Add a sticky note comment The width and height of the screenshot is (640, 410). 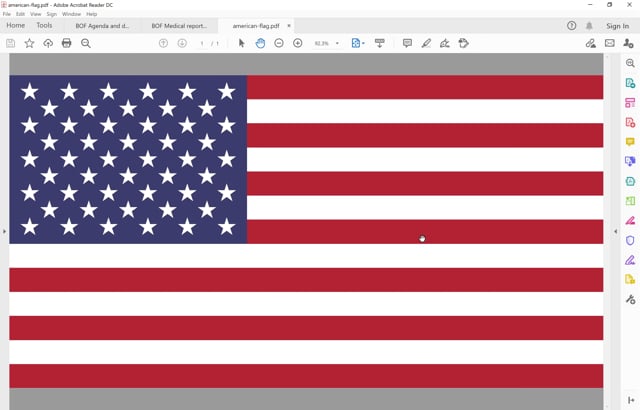[407, 43]
